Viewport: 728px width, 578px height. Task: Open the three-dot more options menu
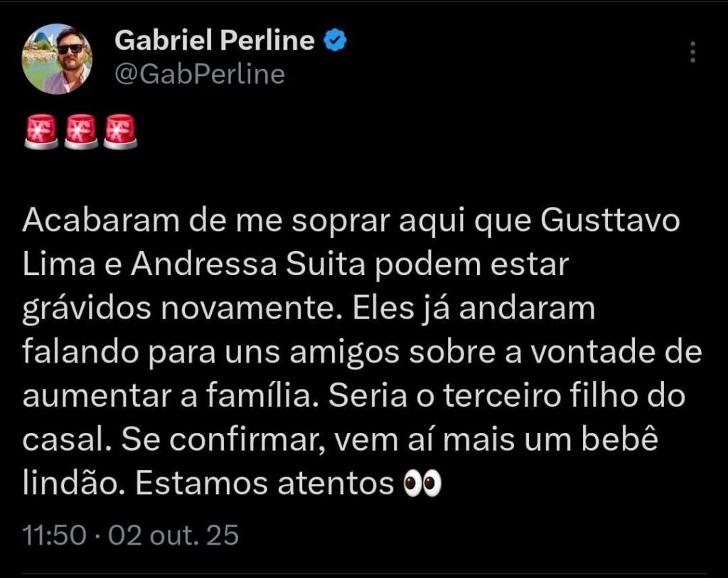click(x=693, y=52)
